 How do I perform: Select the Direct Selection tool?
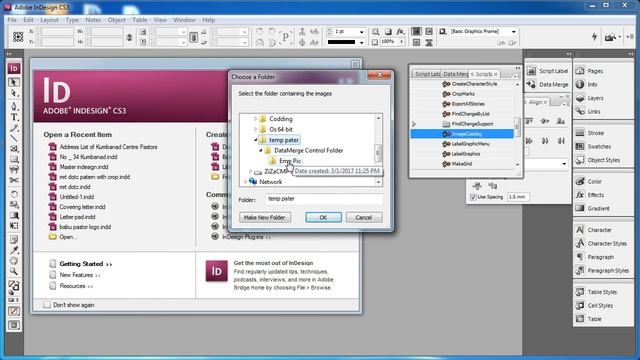[x=14, y=93]
